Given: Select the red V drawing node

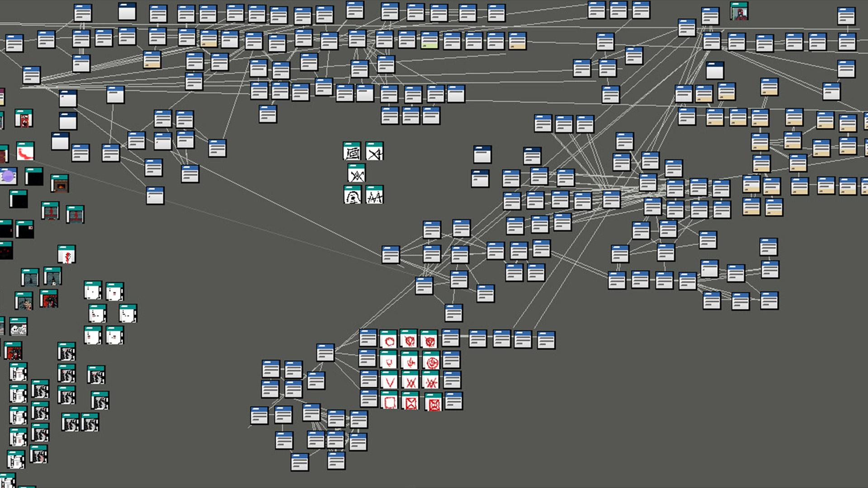Looking at the screenshot, I should [x=389, y=381].
